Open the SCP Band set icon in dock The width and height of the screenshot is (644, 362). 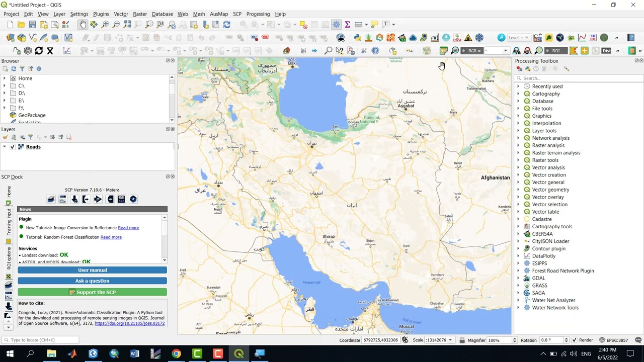[51, 200]
